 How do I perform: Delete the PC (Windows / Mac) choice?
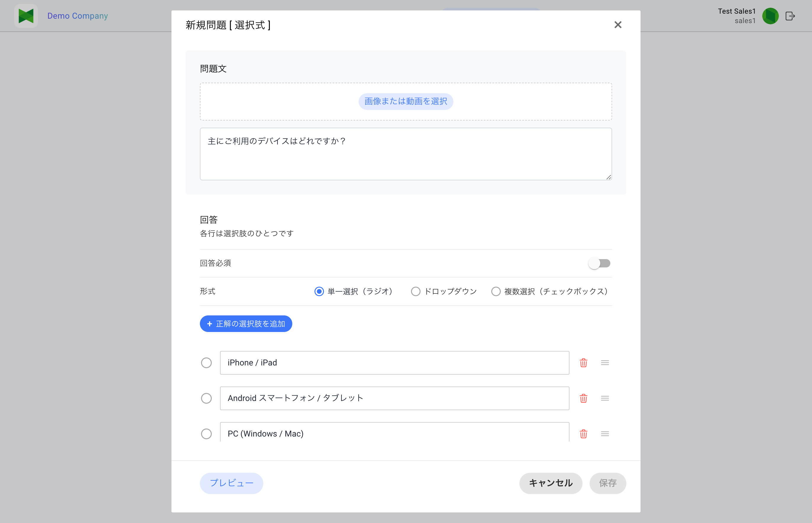point(583,434)
